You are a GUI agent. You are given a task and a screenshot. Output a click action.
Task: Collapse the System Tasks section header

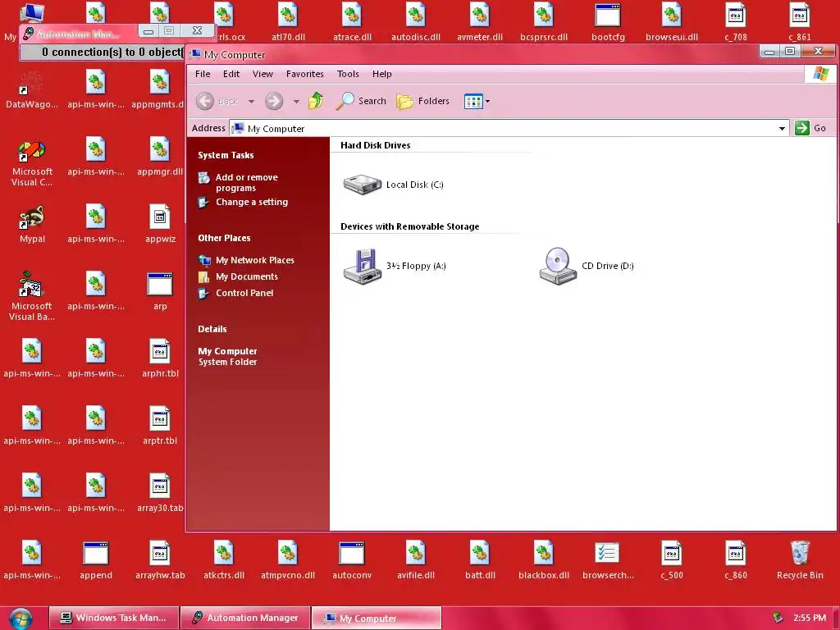pyautogui.click(x=226, y=155)
